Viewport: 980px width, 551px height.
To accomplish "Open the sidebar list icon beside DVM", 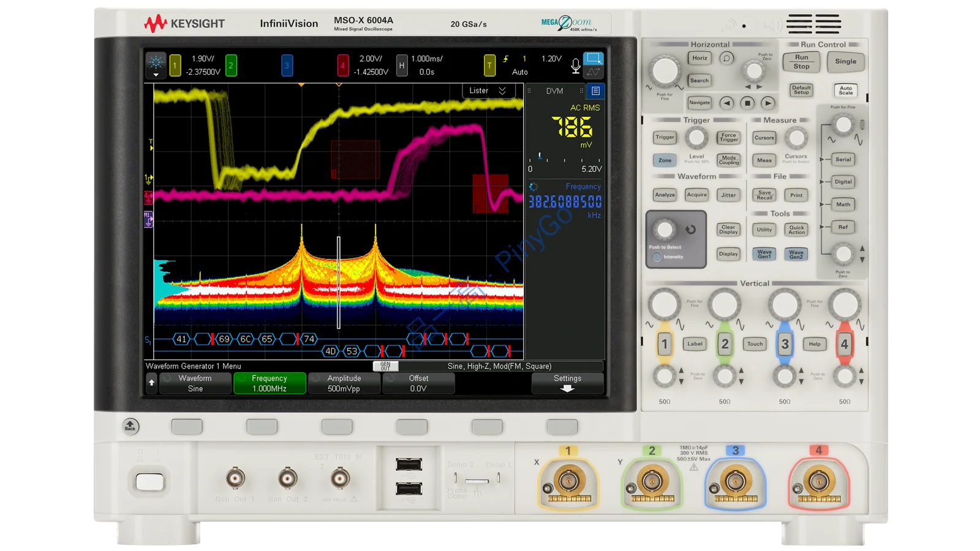I will 595,91.
